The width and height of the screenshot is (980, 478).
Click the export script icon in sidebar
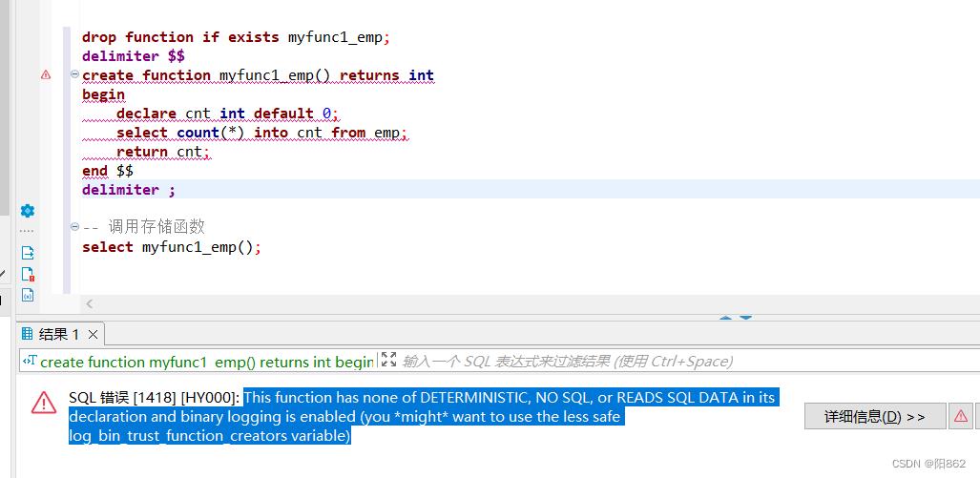[28, 253]
